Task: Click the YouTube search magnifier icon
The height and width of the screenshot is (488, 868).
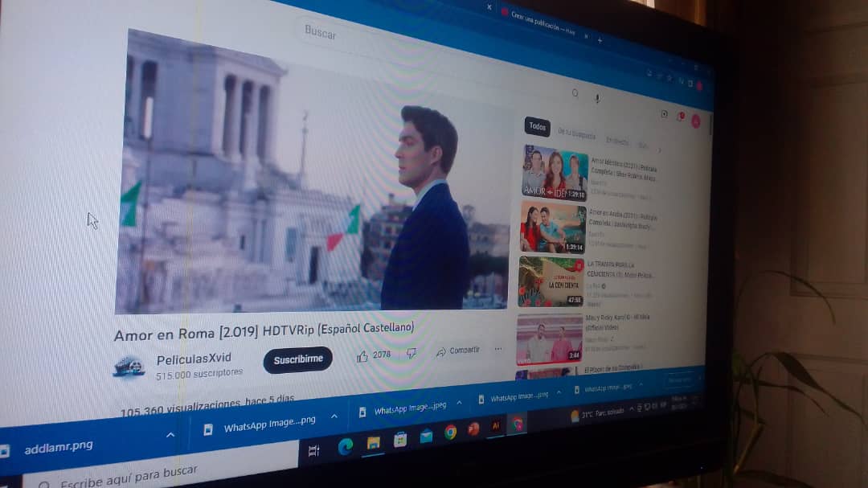Action: coord(575,93)
